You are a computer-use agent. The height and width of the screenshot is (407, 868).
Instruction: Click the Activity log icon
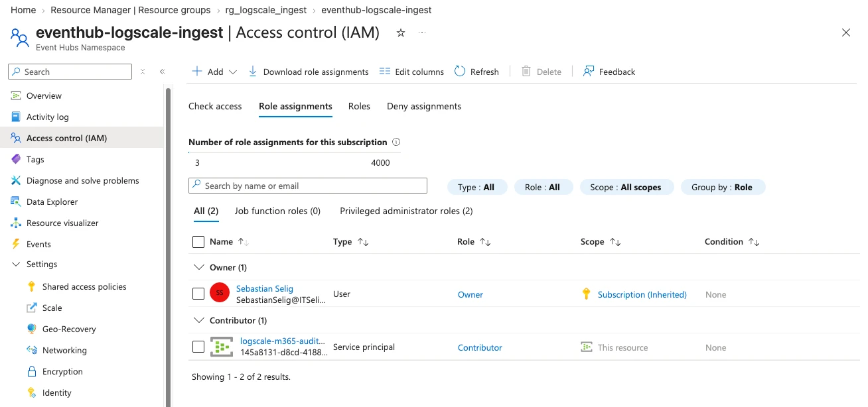click(x=16, y=117)
